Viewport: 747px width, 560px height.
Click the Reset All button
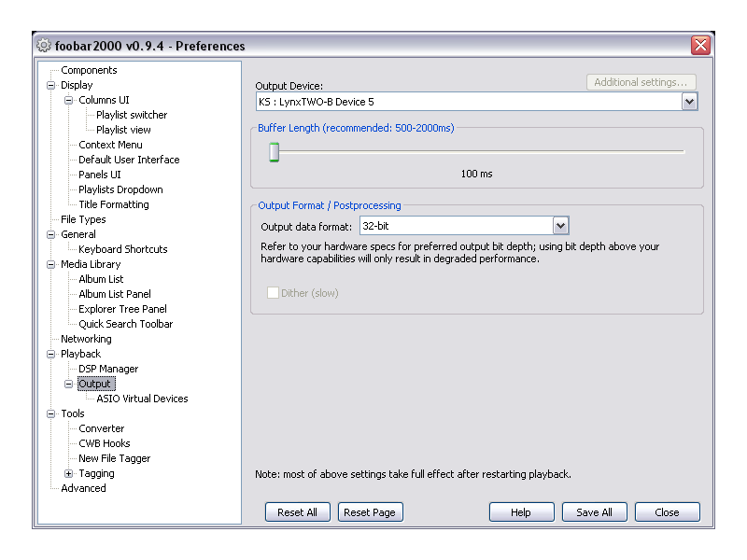(297, 511)
